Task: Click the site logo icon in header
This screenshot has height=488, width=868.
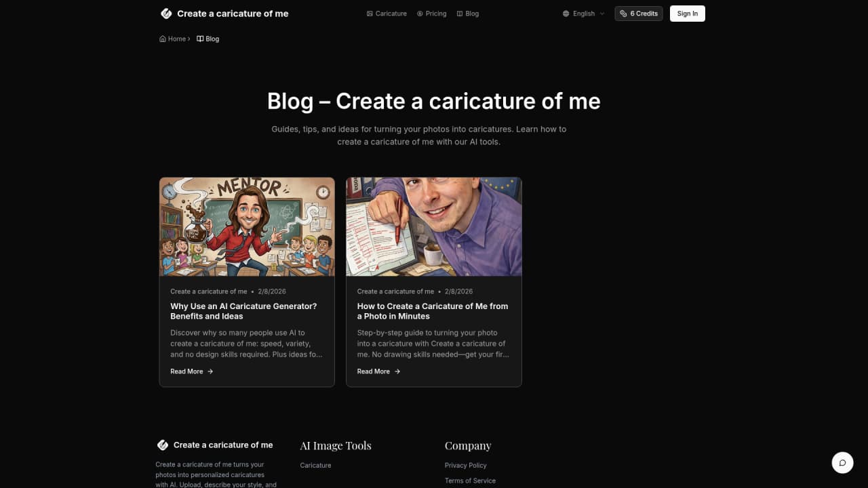Action: point(166,14)
